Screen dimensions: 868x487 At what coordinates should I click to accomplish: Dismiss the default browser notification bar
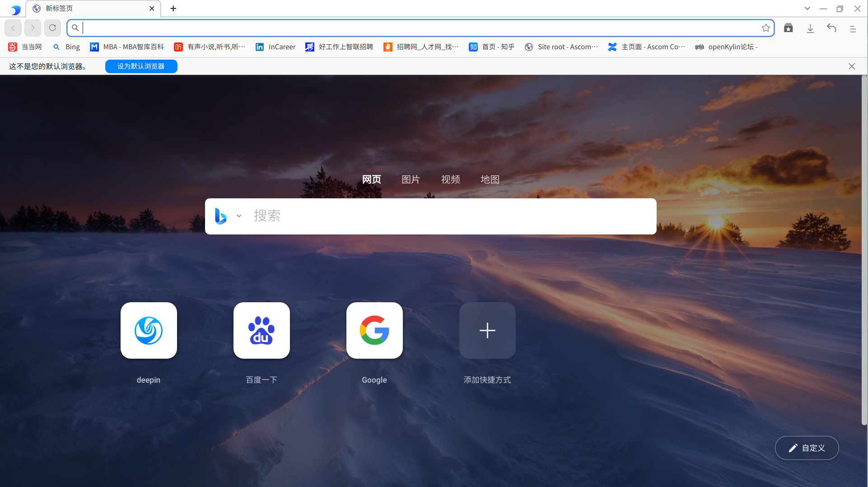[x=851, y=66]
